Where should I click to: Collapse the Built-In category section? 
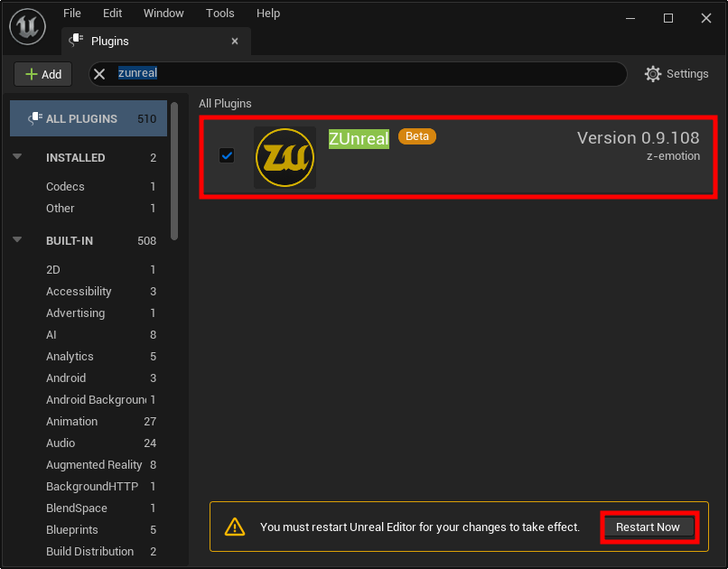pyautogui.click(x=17, y=240)
